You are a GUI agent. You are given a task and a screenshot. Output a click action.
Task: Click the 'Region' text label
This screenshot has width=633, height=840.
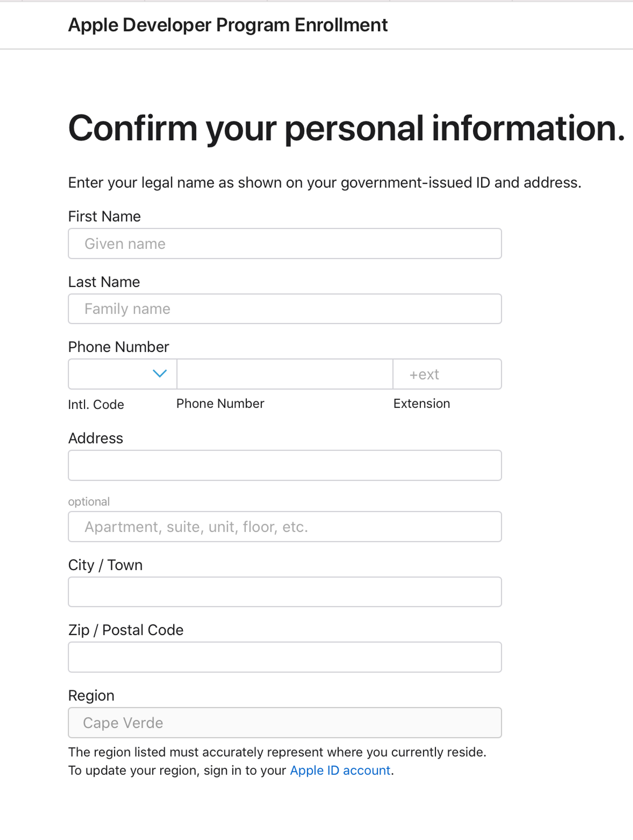coord(91,695)
